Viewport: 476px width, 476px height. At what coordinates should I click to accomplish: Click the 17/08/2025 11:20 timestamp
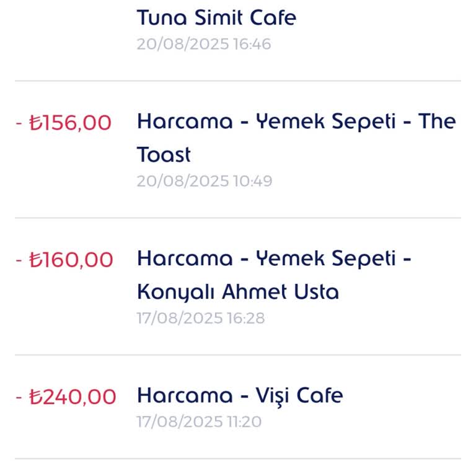pyautogui.click(x=199, y=422)
